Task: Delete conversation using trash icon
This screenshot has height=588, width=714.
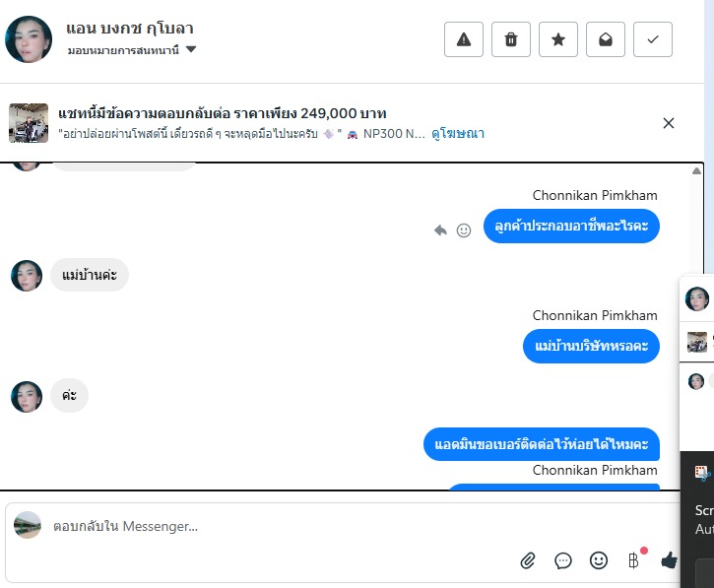Action: [511, 39]
